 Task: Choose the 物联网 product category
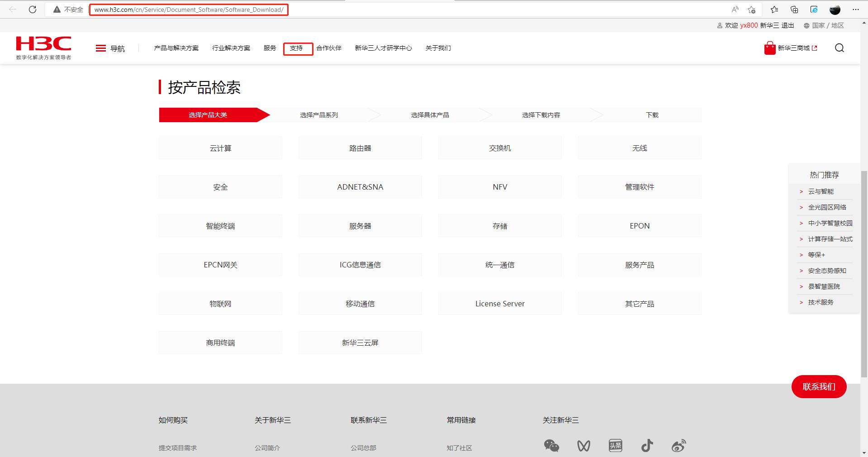click(x=220, y=304)
